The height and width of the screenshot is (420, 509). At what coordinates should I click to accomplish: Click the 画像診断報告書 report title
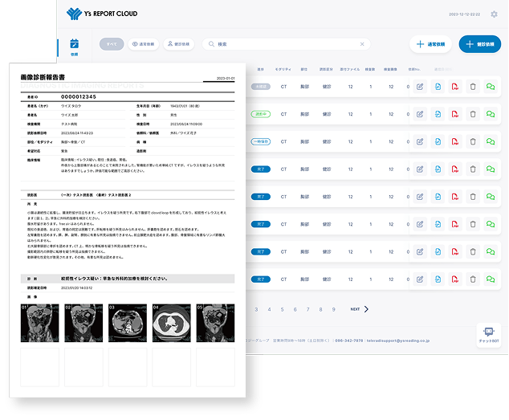point(43,77)
